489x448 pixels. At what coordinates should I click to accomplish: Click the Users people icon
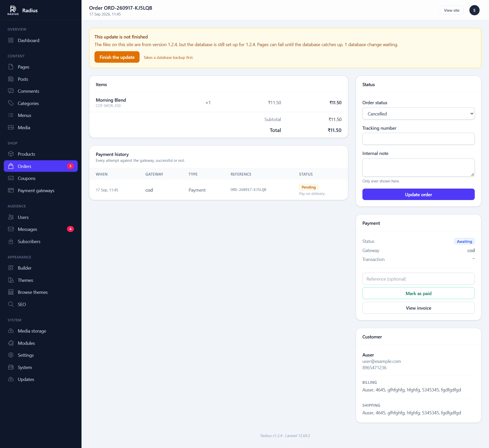(x=11, y=217)
